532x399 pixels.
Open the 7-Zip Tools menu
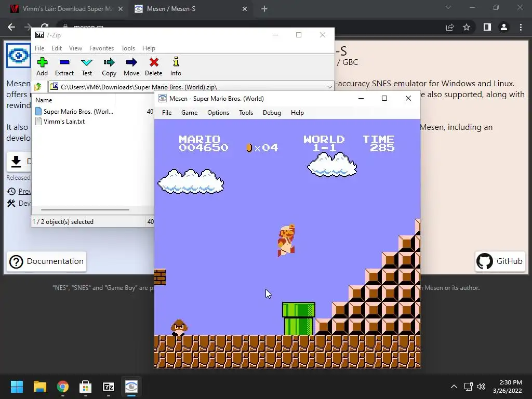coord(128,48)
